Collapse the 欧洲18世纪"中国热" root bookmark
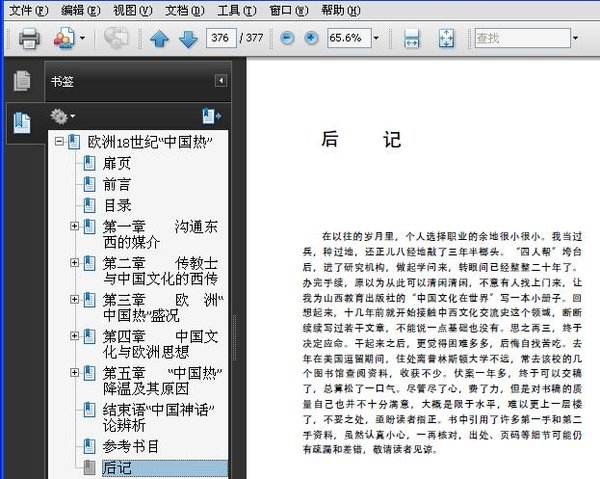Viewport: 600px width, 479px height. (x=59, y=142)
